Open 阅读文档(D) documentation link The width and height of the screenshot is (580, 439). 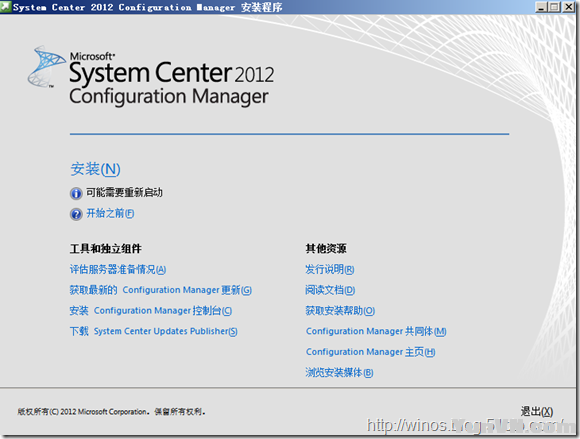(330, 290)
